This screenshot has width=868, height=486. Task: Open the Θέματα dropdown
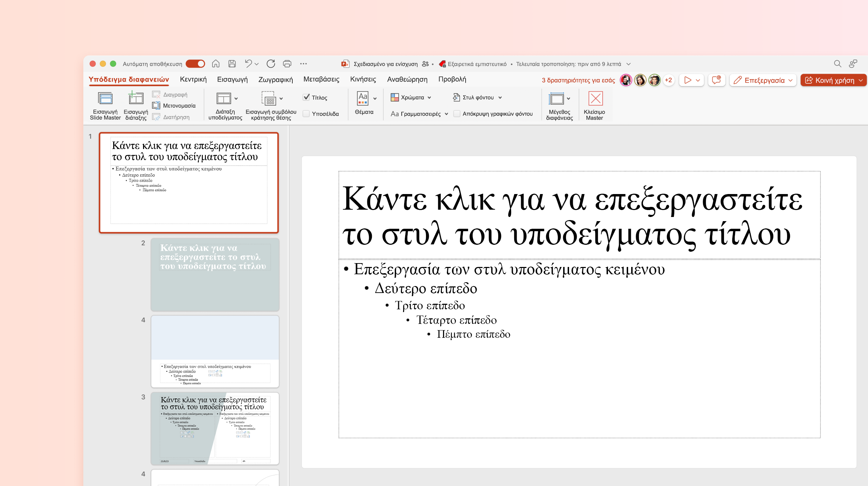375,99
